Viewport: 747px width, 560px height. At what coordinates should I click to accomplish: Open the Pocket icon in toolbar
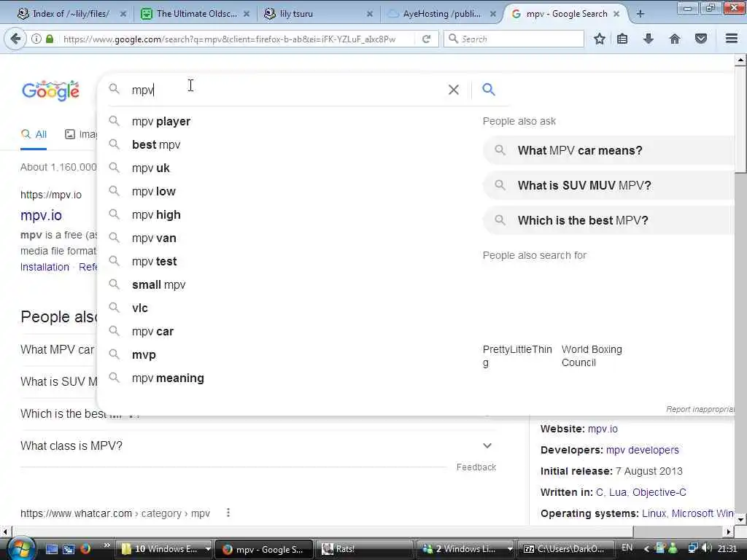(x=701, y=39)
